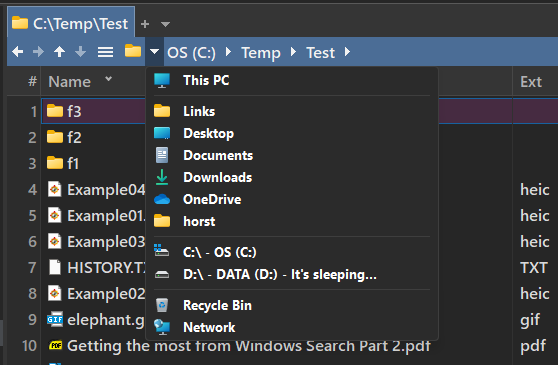Click the heic extension cell in row 4
This screenshot has height=365, width=558.
click(x=535, y=190)
